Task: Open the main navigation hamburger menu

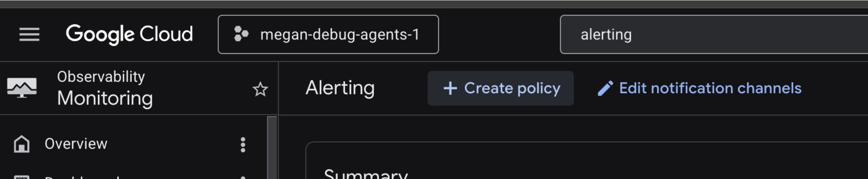Action: [x=29, y=34]
